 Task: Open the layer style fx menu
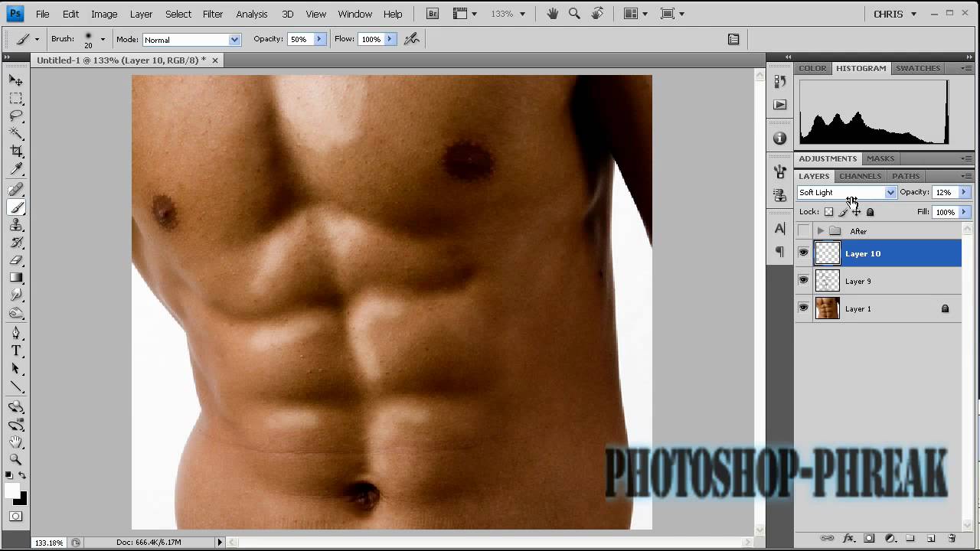coord(848,538)
